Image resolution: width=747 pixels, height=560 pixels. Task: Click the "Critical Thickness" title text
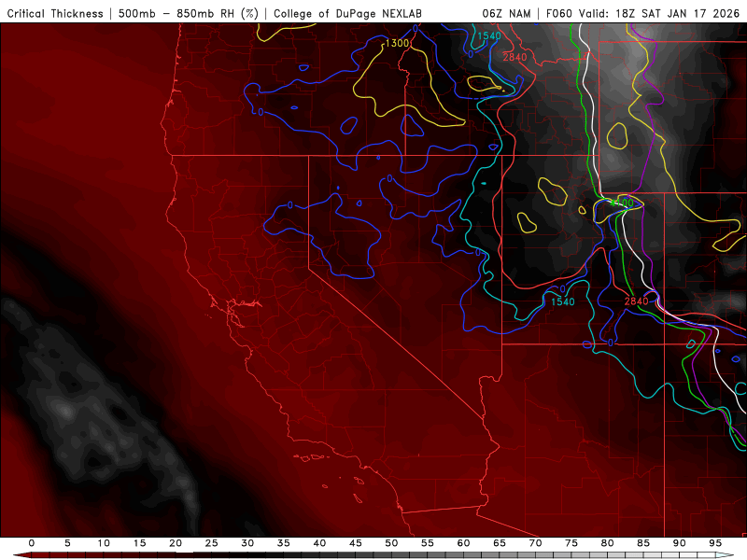[55, 13]
